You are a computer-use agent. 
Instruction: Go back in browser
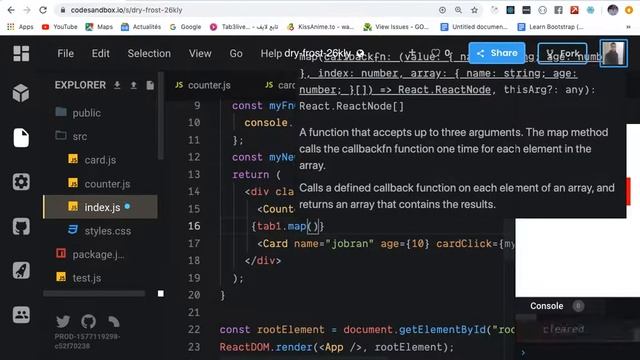pos(11,10)
